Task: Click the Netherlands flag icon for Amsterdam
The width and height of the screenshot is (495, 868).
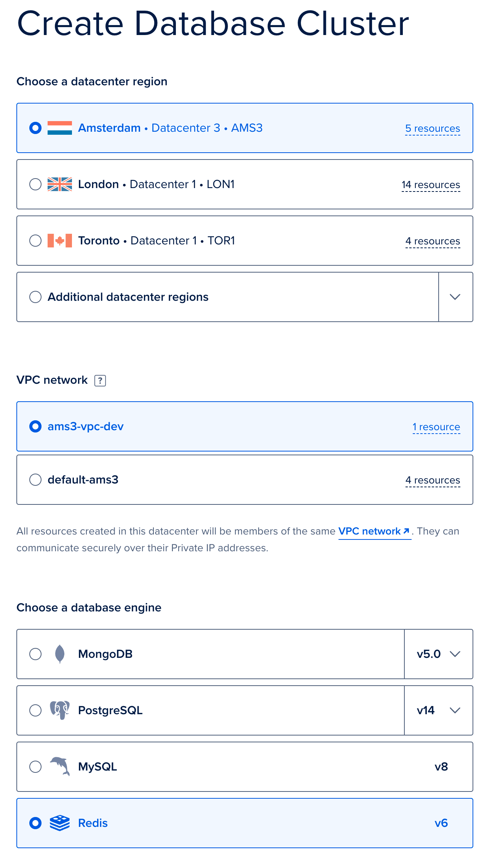Action: [60, 128]
